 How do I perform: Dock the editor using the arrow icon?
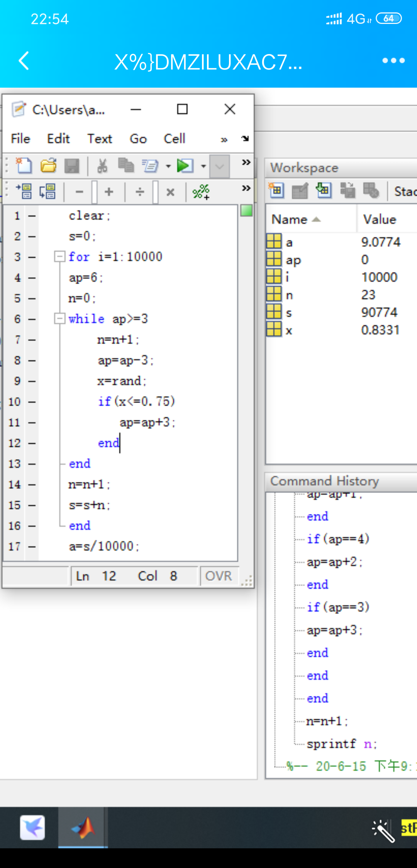click(x=245, y=139)
